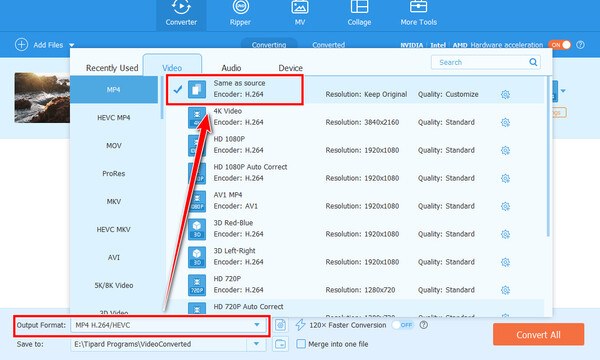The image size is (600, 360).
Task: Toggle 120x Faster Conversion switch
Action: (x=403, y=325)
